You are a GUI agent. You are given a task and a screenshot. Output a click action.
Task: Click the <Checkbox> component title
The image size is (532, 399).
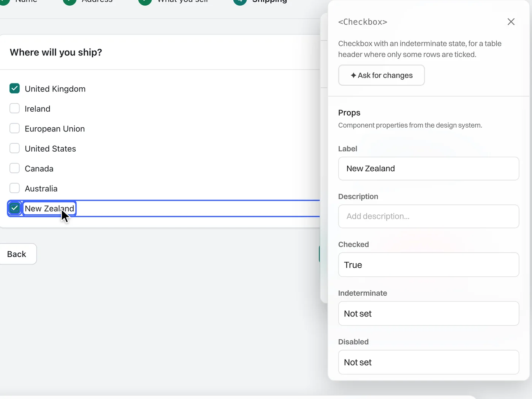point(363,22)
